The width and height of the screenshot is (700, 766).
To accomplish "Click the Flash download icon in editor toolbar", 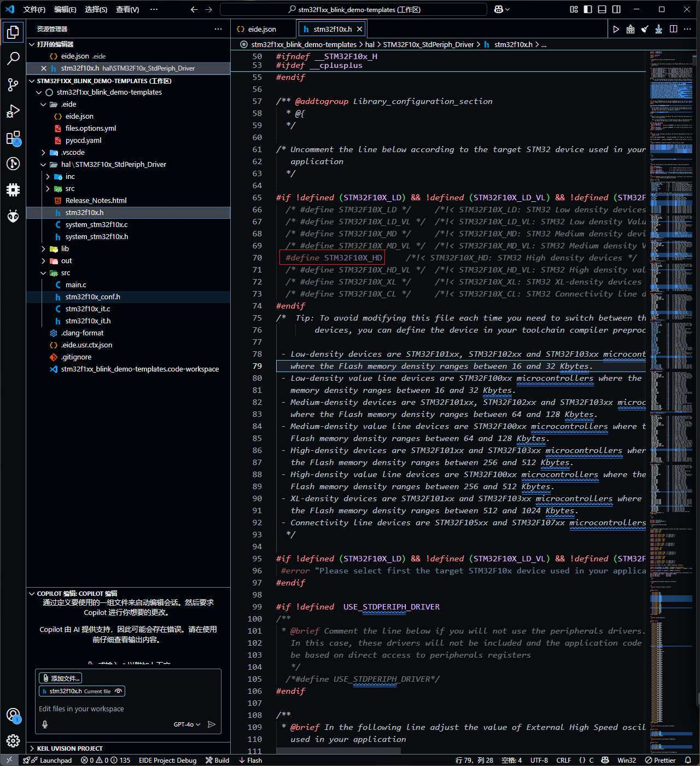I will pyautogui.click(x=659, y=30).
